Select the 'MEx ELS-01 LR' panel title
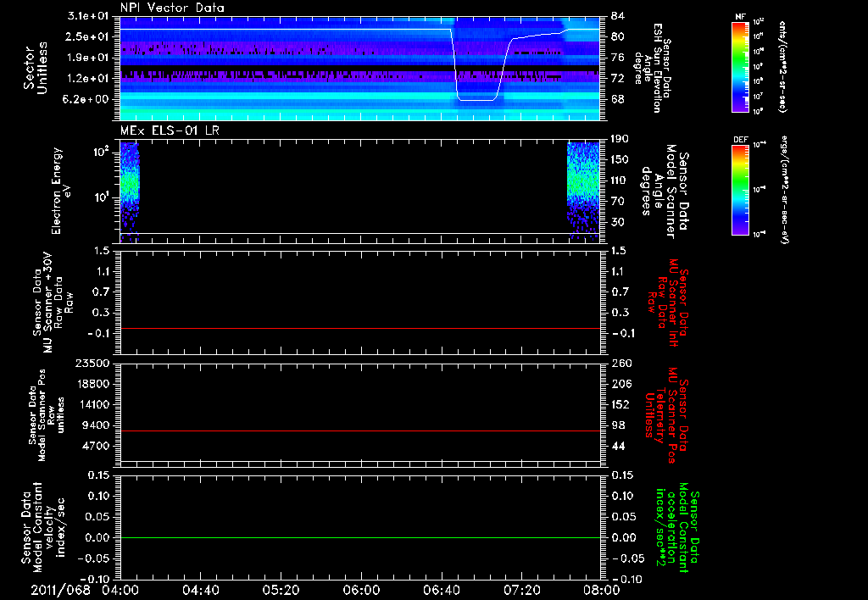 (x=170, y=131)
